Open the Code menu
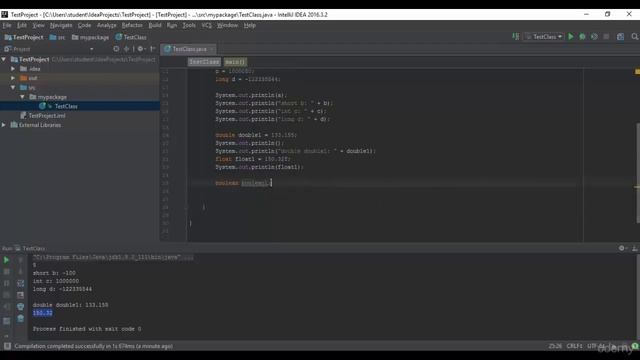Screen dimensions: 640x360 point(84,25)
